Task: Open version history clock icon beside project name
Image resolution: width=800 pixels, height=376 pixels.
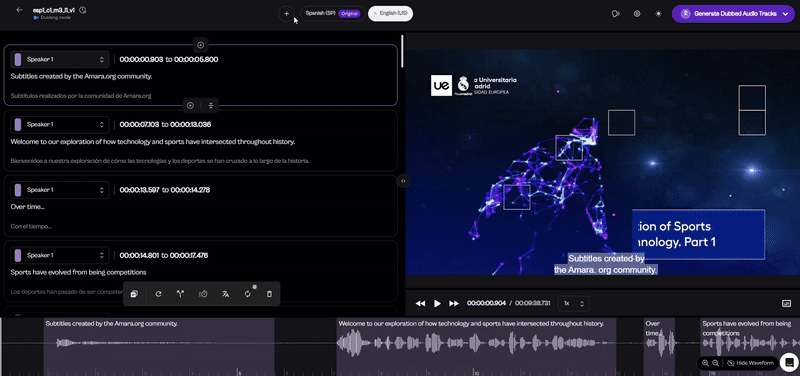Action: coord(83,10)
